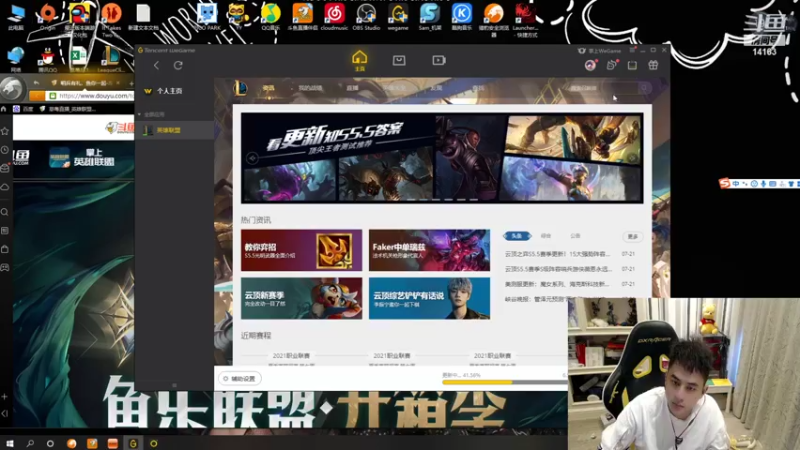Open news link 美测服更新：魔女系列
The image size is (800, 450).
click(557, 284)
